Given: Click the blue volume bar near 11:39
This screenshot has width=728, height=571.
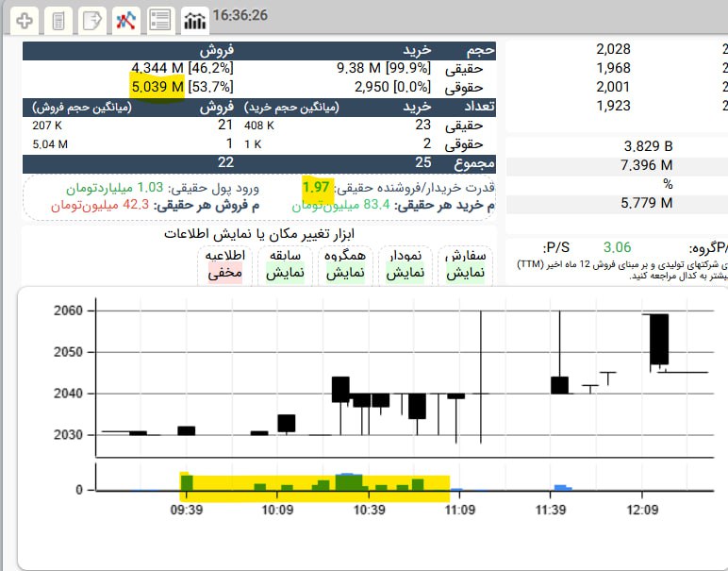Looking at the screenshot, I should click(562, 487).
